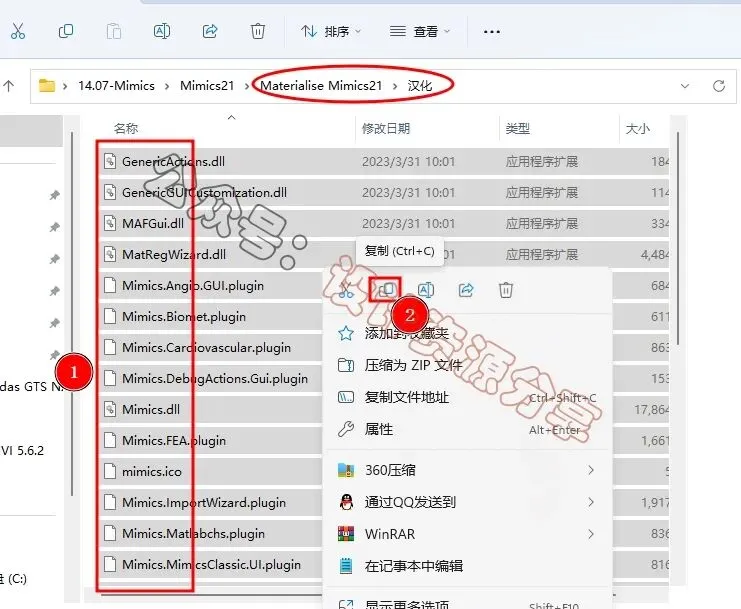741x609 pixels.
Task: Click the Copy icon in the top toolbar
Action: click(66, 32)
